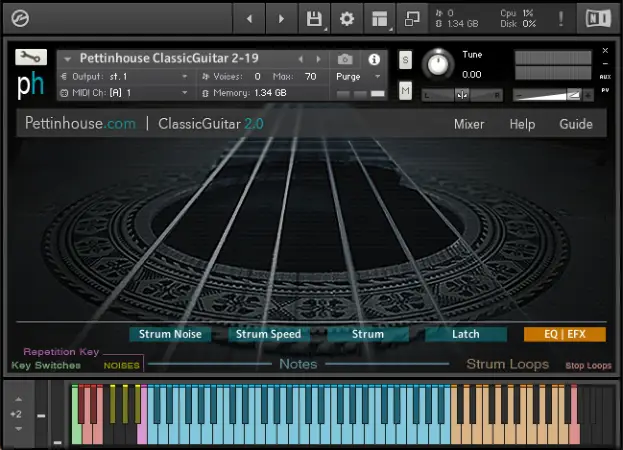Open the Mixer tab
Image resolution: width=623 pixels, height=450 pixels.
(x=469, y=124)
